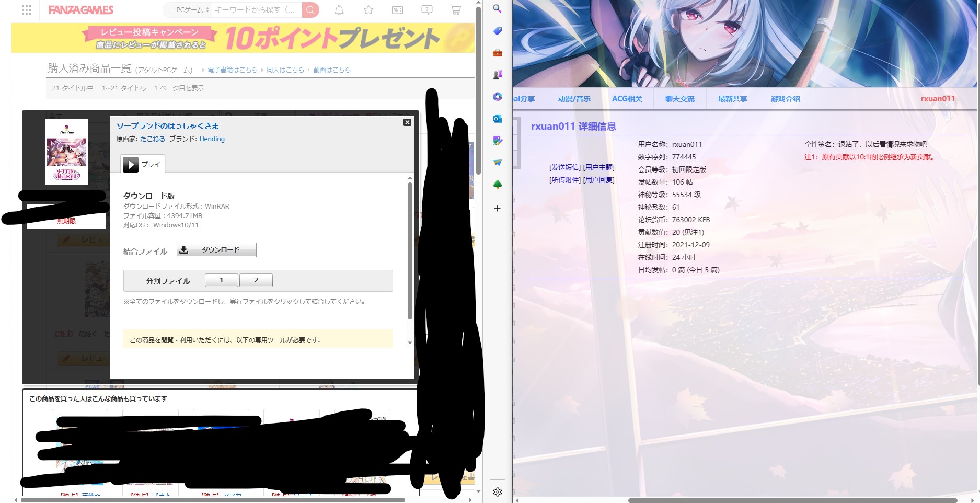
Task: Open Microsoft 365 in Edge sidebar
Action: pos(498,97)
